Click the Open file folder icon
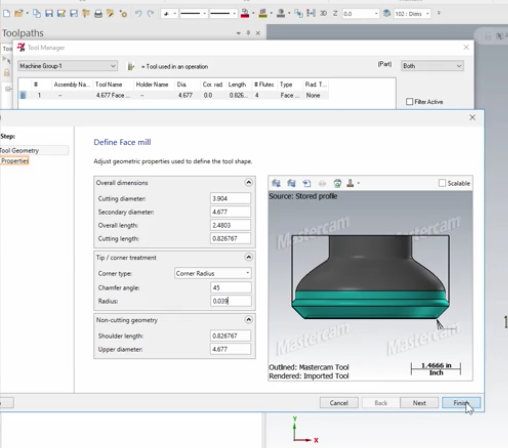This screenshot has width=508, height=448. tap(19, 14)
